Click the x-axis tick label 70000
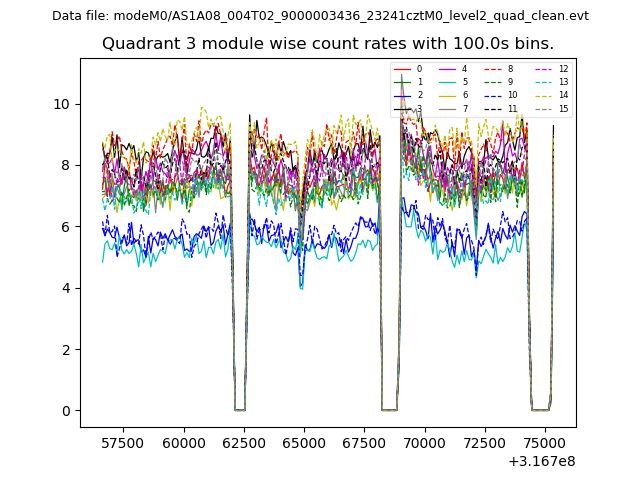 (425, 441)
